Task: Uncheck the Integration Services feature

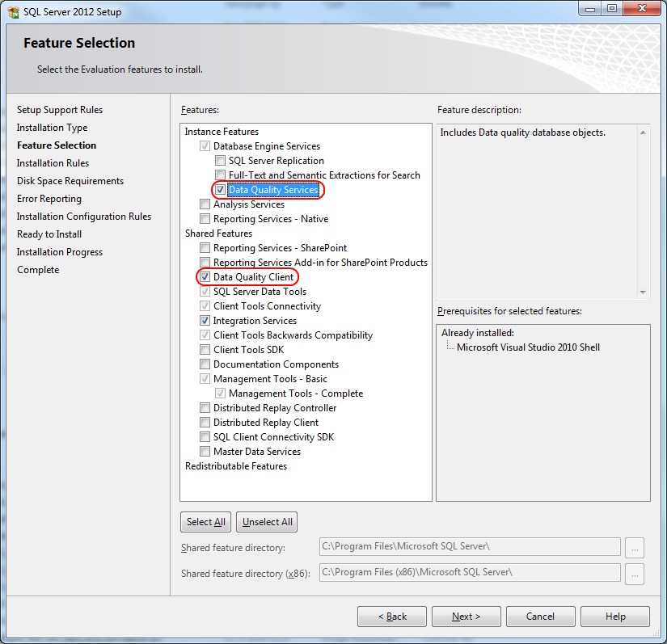Action: coord(205,321)
